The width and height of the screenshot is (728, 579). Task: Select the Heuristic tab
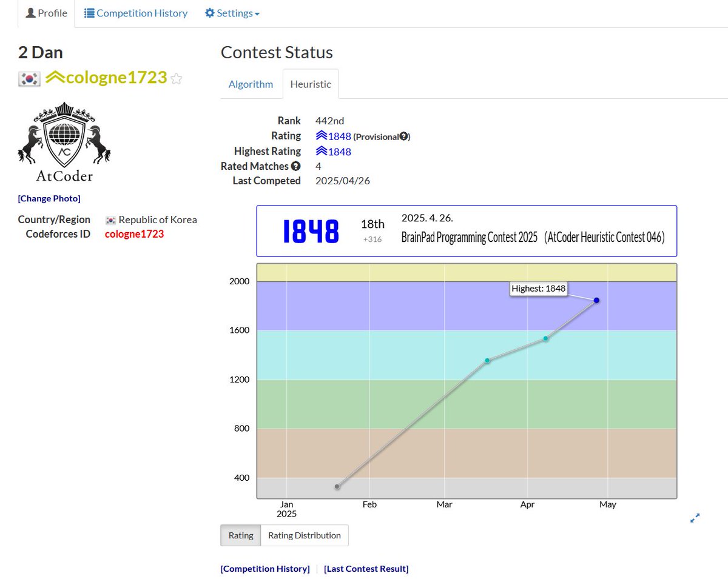click(311, 84)
